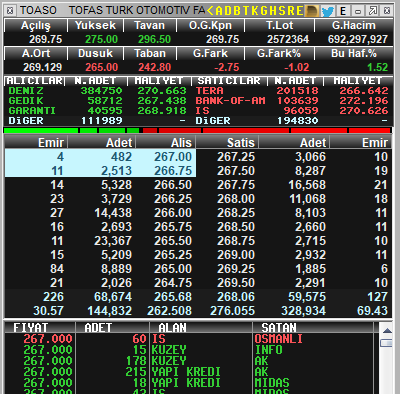The height and width of the screenshot is (394, 400).
Task: Click the detach arrow icon in title bar
Action: [x=373, y=11]
